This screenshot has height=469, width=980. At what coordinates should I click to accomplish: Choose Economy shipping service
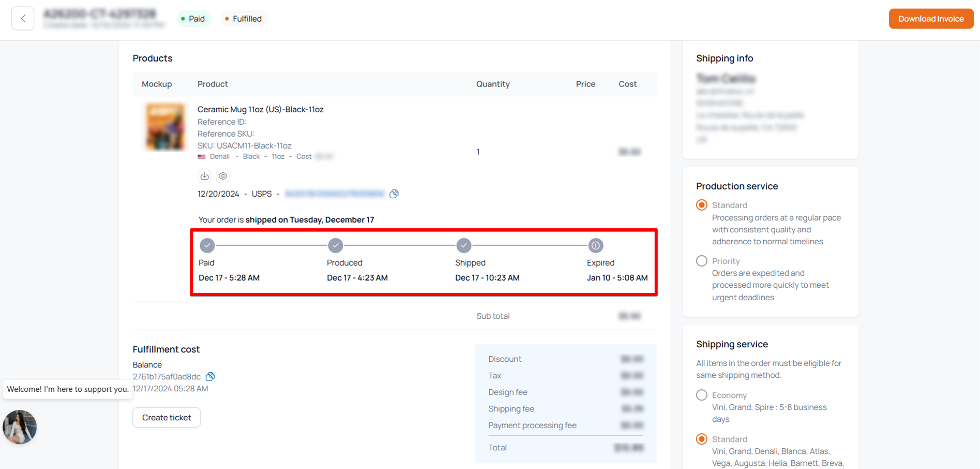[702, 395]
